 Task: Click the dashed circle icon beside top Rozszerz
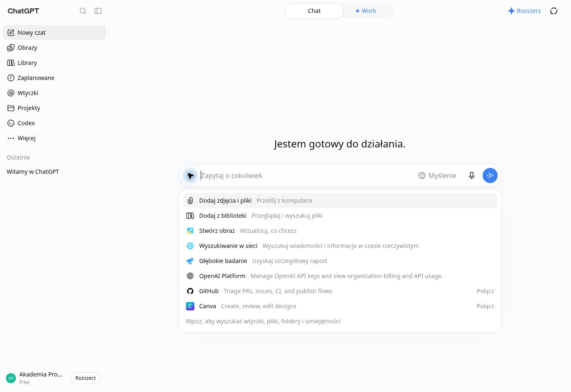pos(554,11)
